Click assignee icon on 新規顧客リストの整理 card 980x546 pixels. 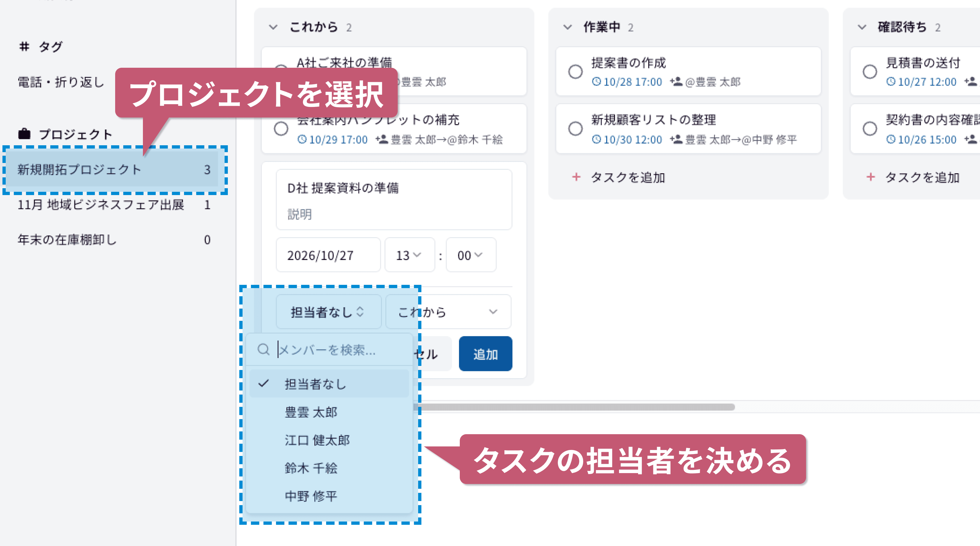[x=676, y=139]
